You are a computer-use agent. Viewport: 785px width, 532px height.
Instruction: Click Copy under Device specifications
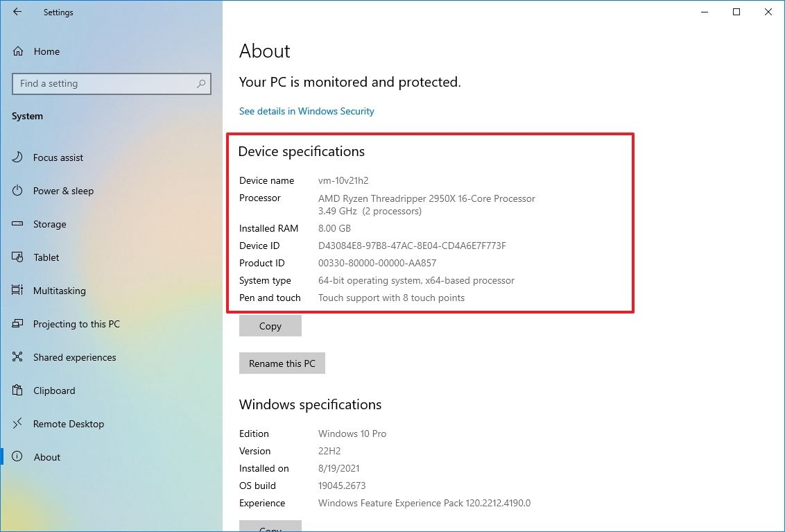click(x=270, y=325)
